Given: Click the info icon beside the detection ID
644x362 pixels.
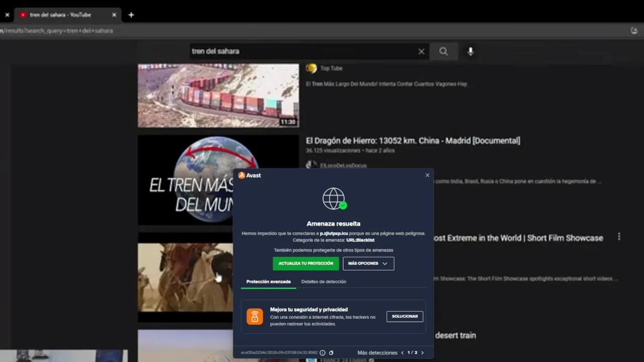Looking at the screenshot, I should coord(323,353).
